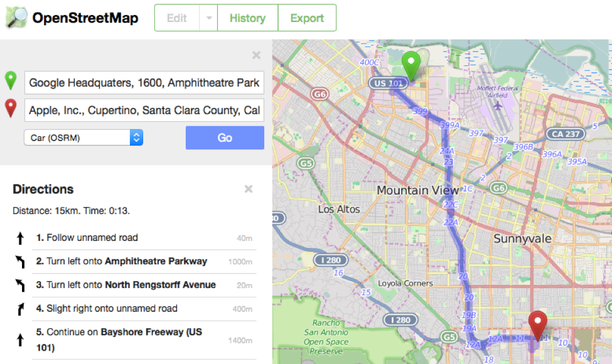Image resolution: width=612 pixels, height=364 pixels.
Task: Click the G5 shield near exit 12A
Action: pos(449,336)
